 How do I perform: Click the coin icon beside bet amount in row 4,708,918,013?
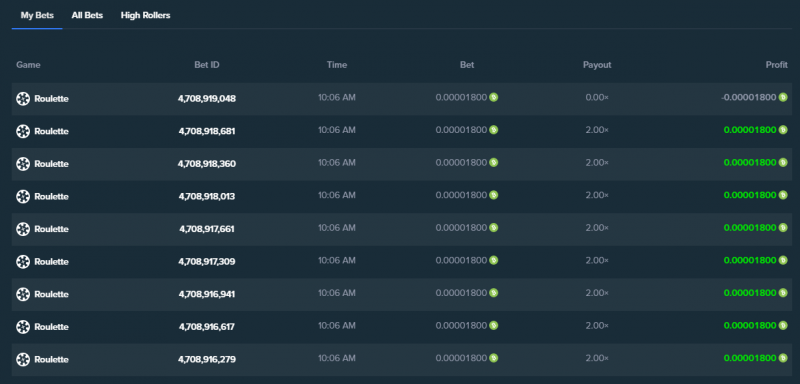coord(493,195)
